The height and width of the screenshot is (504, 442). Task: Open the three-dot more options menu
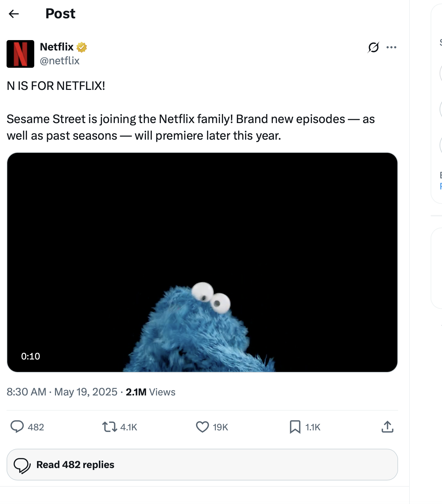391,47
